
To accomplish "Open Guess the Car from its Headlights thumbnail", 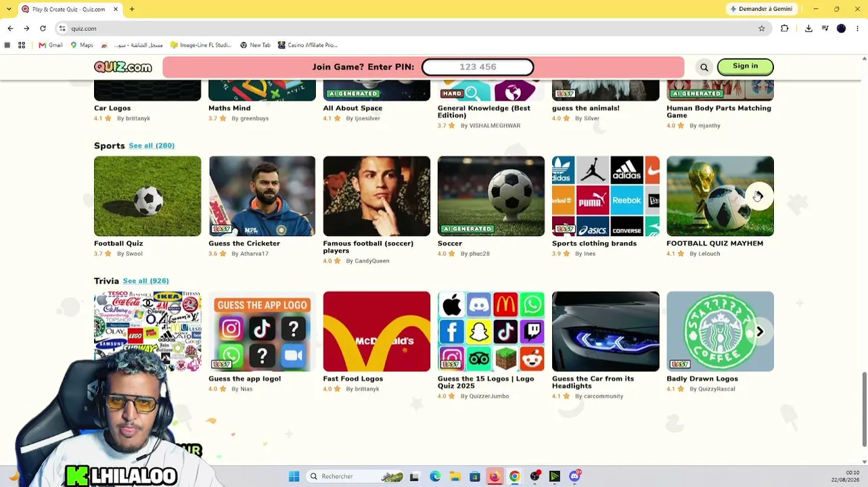I will click(606, 331).
